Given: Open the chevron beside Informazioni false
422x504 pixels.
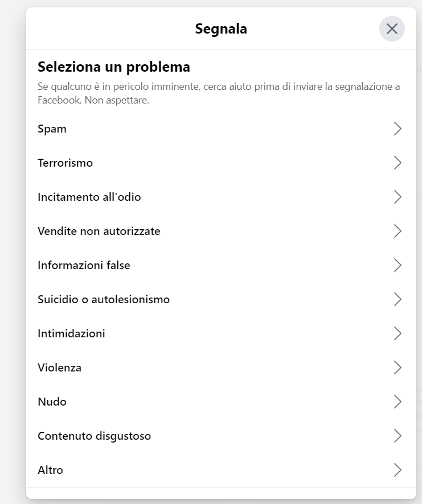Looking at the screenshot, I should tap(397, 265).
